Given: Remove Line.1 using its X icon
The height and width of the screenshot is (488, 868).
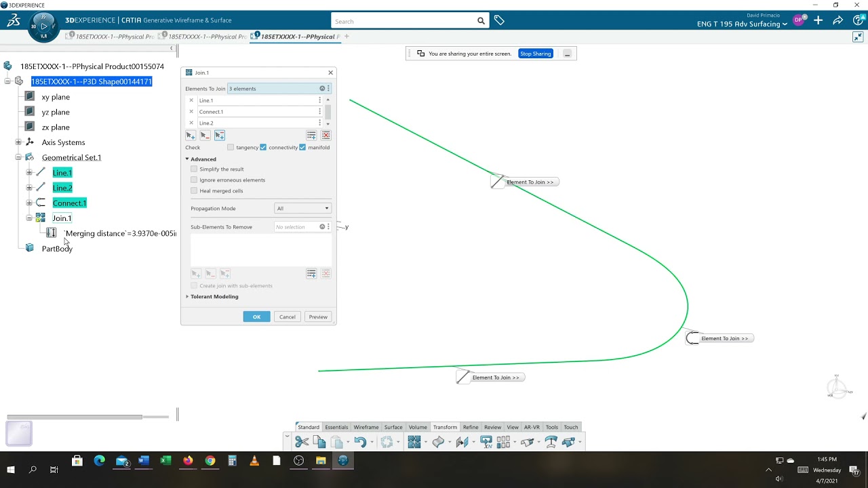Looking at the screenshot, I should 191,100.
